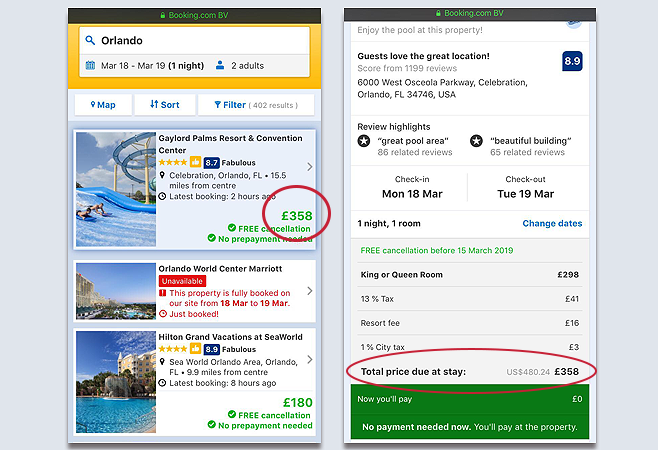Click the £358 price on Gaylord Palms
Viewport: 658px width, 450px height.
[297, 216]
